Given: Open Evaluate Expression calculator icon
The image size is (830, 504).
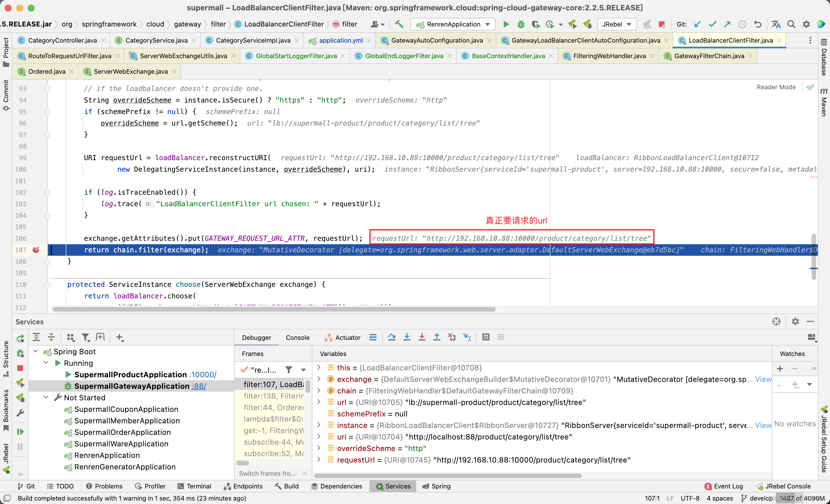Looking at the screenshot, I should click(486, 337).
